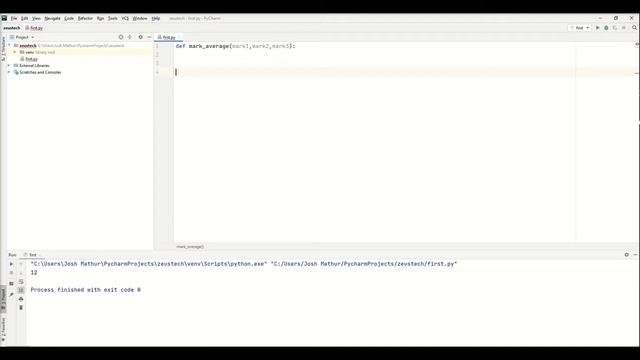This screenshot has height=360, width=640.
Task: Select Scratches and Consoles node
Action: coord(37,72)
